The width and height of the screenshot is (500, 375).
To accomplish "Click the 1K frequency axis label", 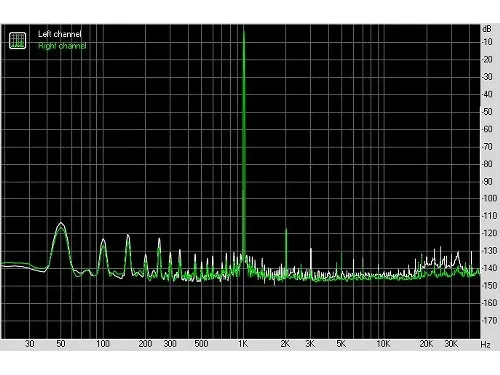I will pyautogui.click(x=243, y=344).
